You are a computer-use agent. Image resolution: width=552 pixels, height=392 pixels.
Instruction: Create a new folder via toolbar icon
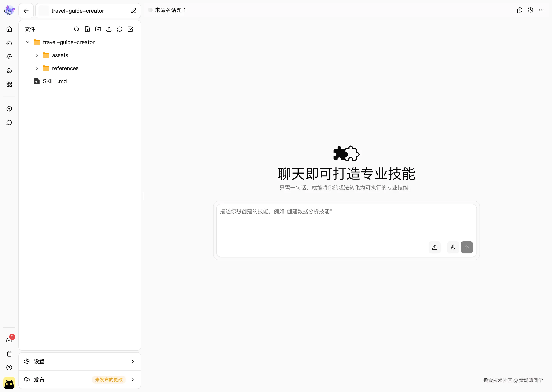(x=98, y=29)
